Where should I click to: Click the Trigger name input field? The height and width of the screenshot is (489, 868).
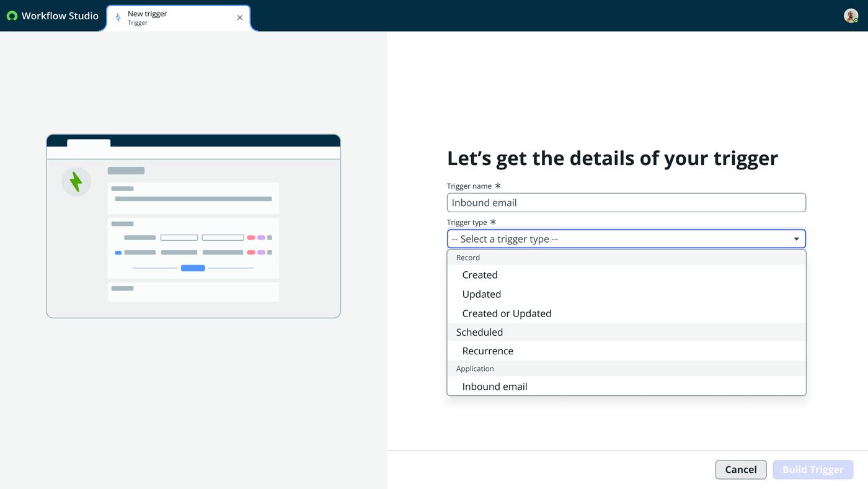point(626,202)
